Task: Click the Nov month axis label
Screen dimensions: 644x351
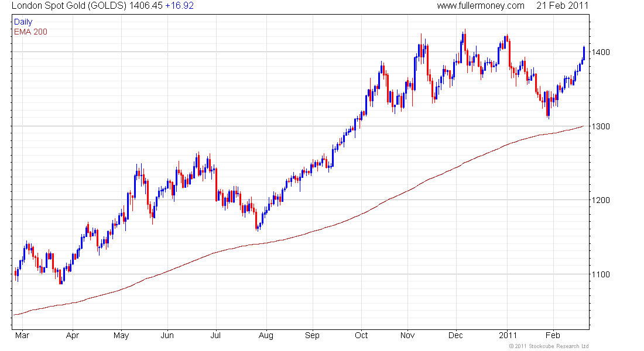Action: [407, 335]
